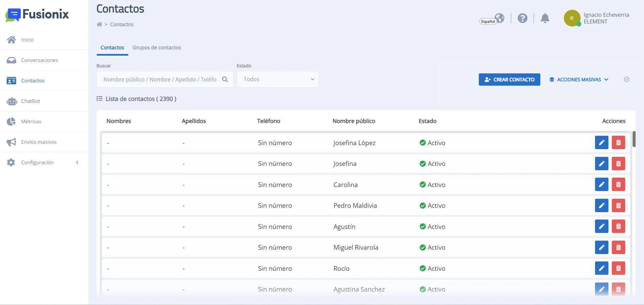Click the search magnifier icon
This screenshot has height=305, width=644.
coord(225,79)
